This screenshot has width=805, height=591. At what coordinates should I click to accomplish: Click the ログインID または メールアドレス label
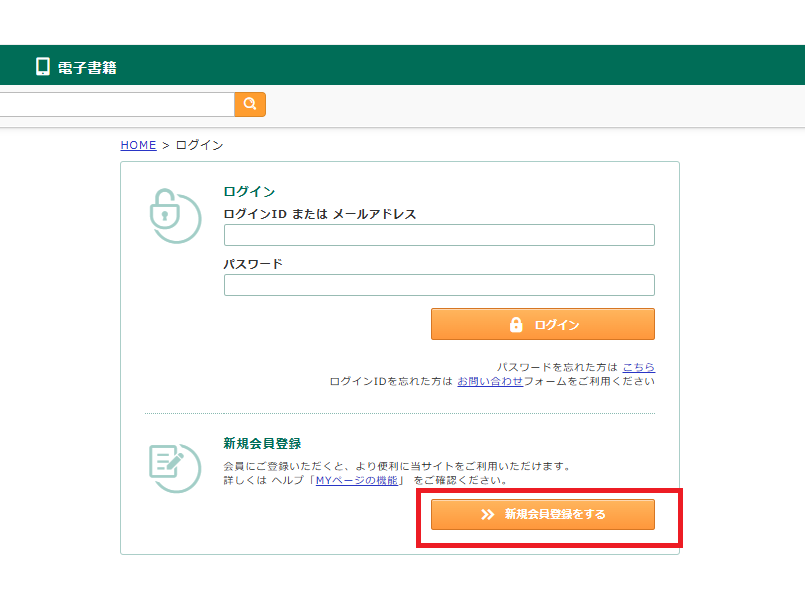click(x=319, y=214)
